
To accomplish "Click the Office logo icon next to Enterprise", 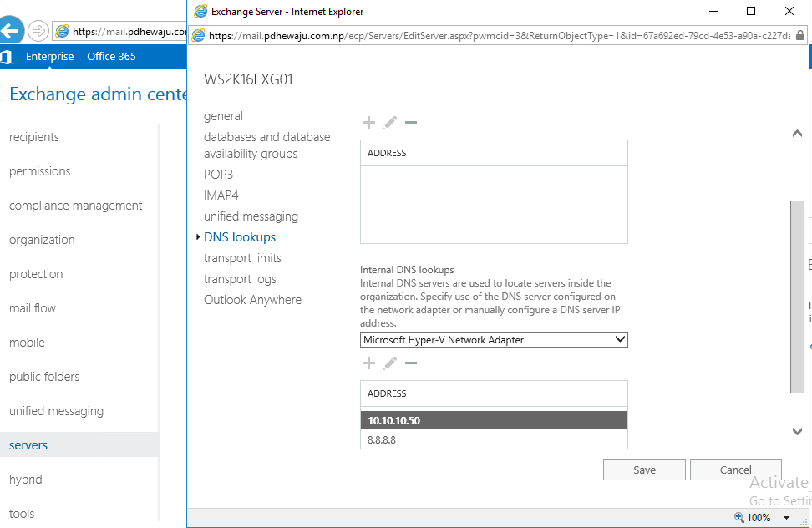I will [x=6, y=57].
